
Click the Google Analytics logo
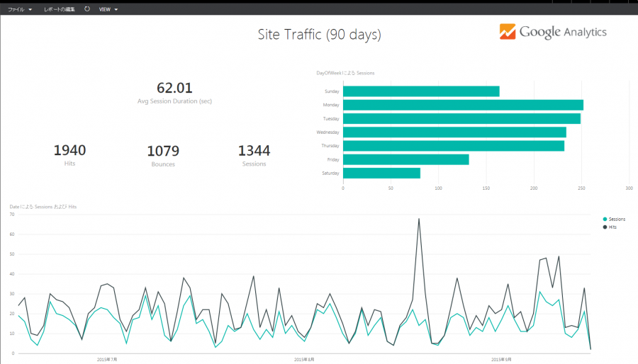pos(553,32)
